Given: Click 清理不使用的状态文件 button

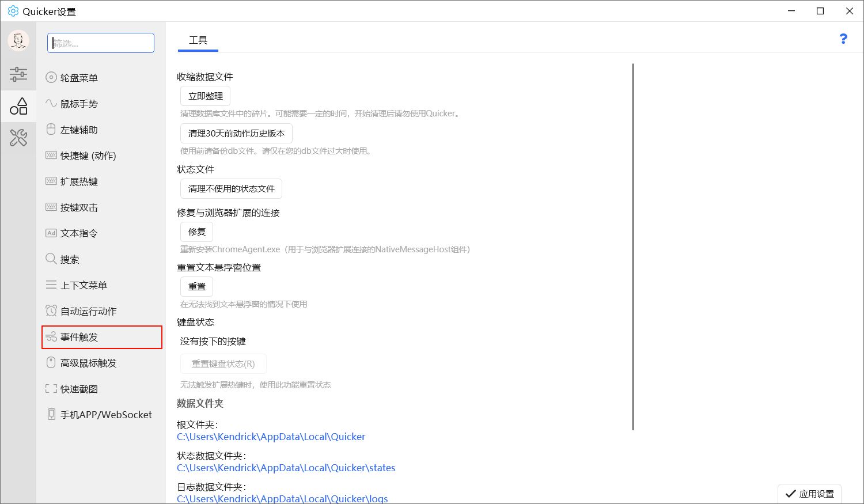Looking at the screenshot, I should pyautogui.click(x=231, y=188).
